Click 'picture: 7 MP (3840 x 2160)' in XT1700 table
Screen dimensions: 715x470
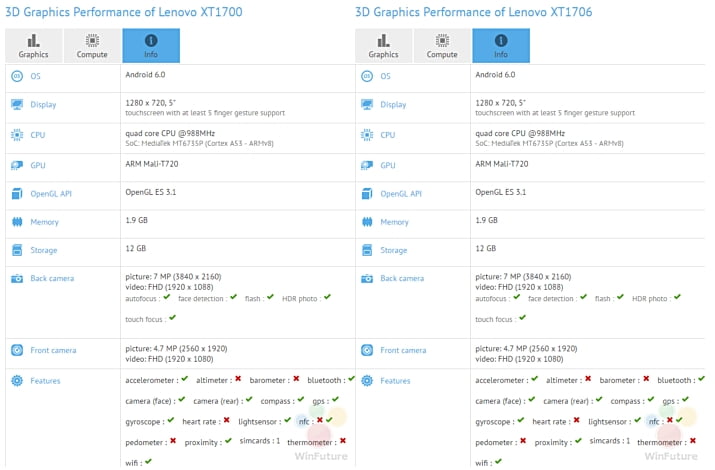[173, 277]
